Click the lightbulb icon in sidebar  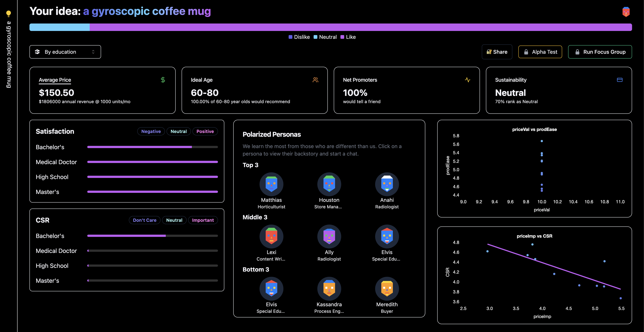tap(9, 13)
